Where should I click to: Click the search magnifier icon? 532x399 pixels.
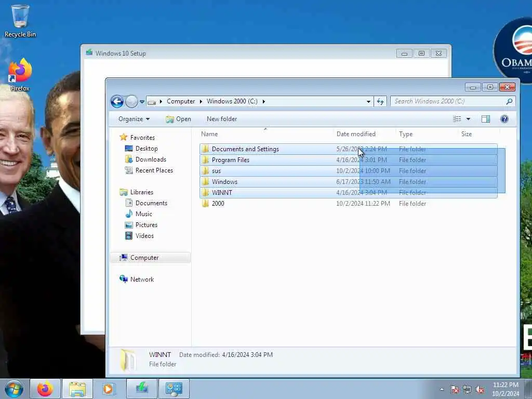click(x=509, y=101)
